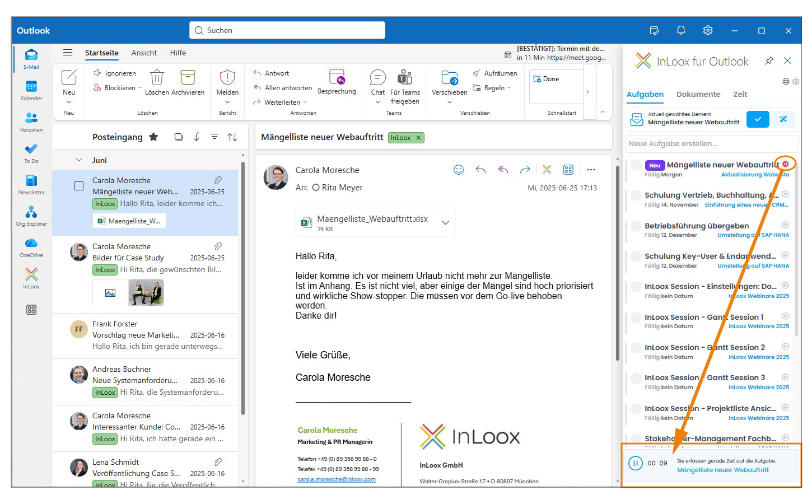Viewport: 812px width, 504px height.
Task: Open InLoox app in the left sidebar
Action: click(x=31, y=278)
